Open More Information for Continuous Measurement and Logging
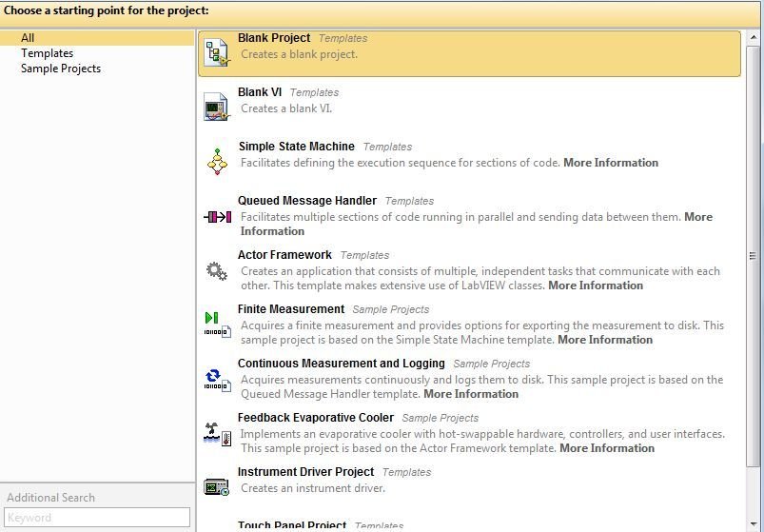 (471, 394)
